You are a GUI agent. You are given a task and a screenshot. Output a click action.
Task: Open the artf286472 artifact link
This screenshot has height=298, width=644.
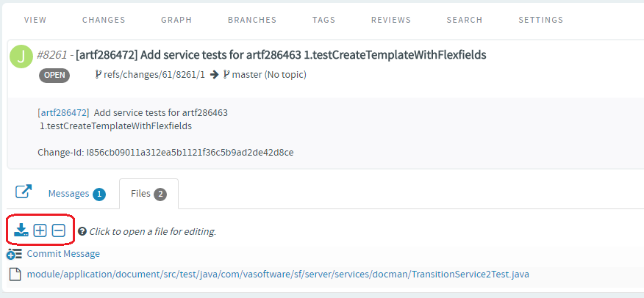click(64, 113)
